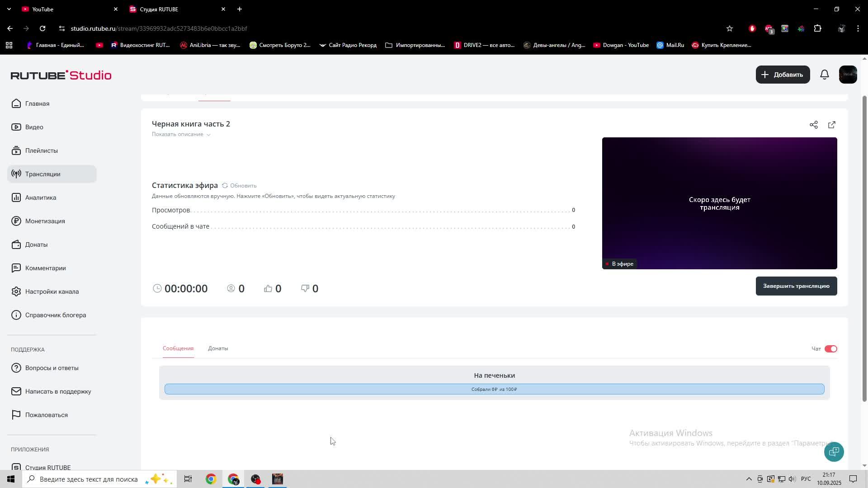Click the На печеньки donation progress bar
Viewport: 868px width, 488px height.
click(494, 389)
